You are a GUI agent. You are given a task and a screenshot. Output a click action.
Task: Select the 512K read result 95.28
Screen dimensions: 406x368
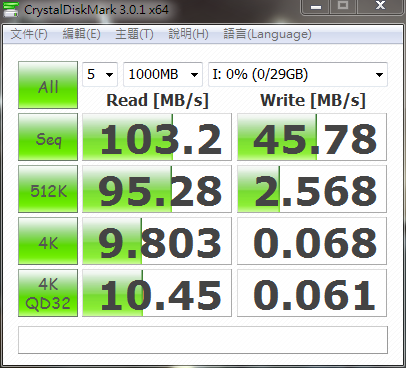coord(157,189)
